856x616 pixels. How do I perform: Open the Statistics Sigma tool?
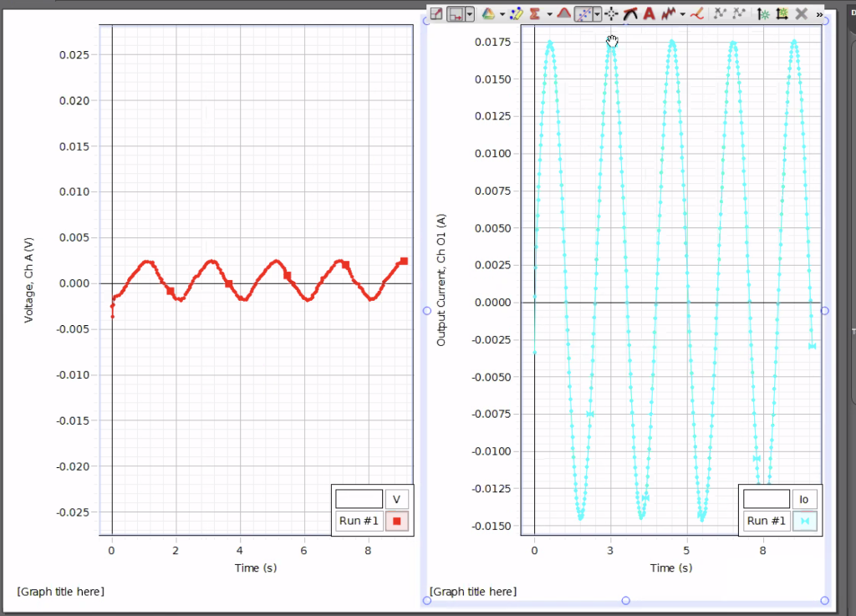pos(534,13)
